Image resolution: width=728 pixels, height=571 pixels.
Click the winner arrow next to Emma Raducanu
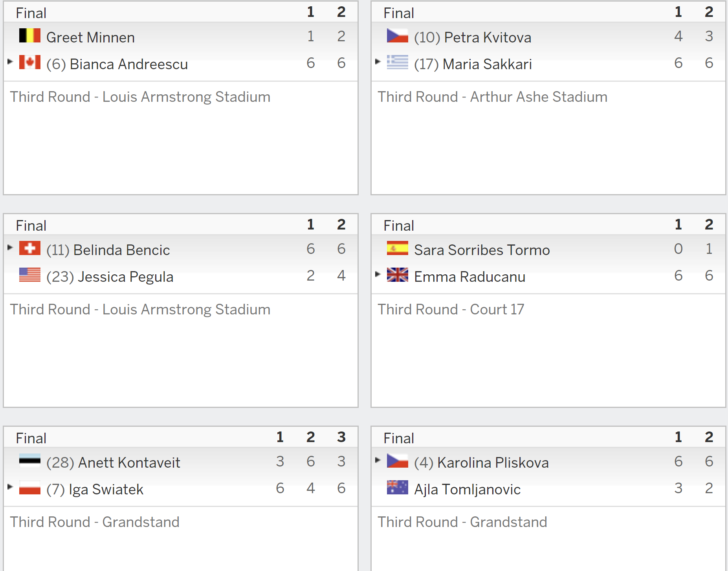click(378, 274)
